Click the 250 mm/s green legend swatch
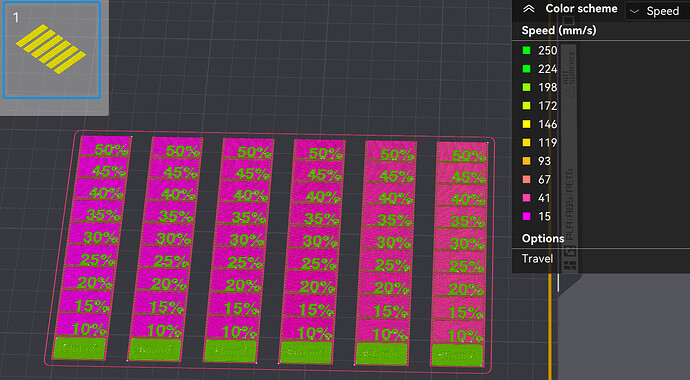The height and width of the screenshot is (380, 690). (526, 51)
